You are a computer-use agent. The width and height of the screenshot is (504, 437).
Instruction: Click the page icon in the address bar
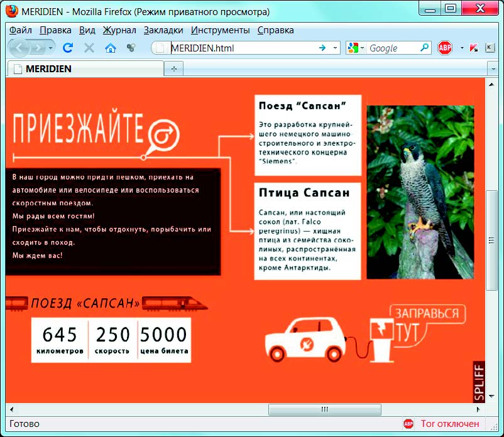[x=160, y=48]
